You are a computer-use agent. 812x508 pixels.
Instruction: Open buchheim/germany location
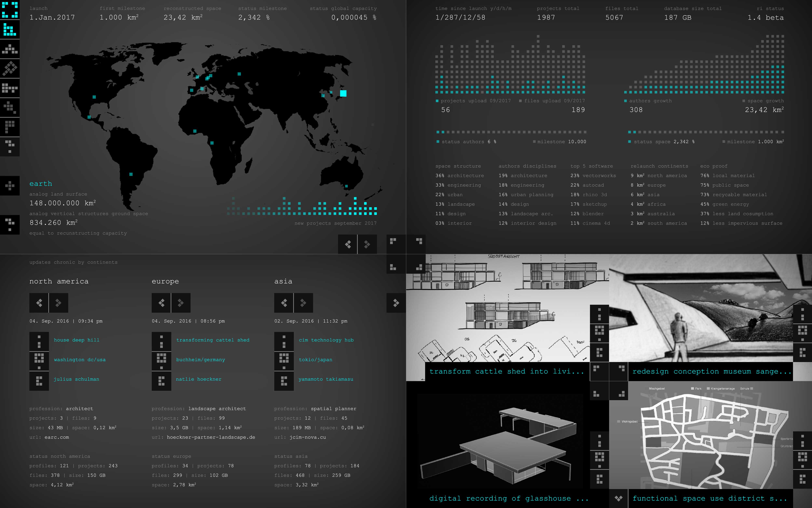coord(201,359)
